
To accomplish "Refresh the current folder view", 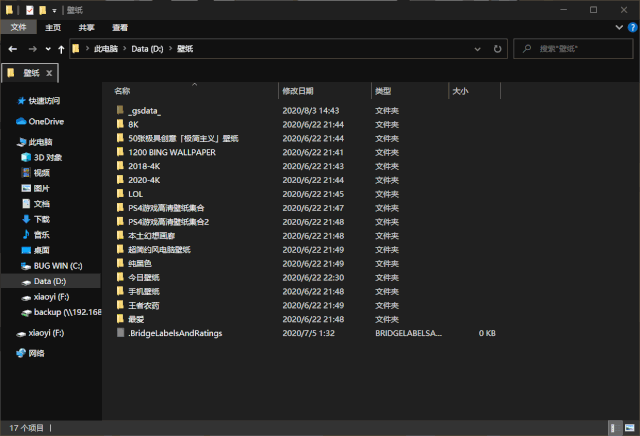I will tap(497, 49).
